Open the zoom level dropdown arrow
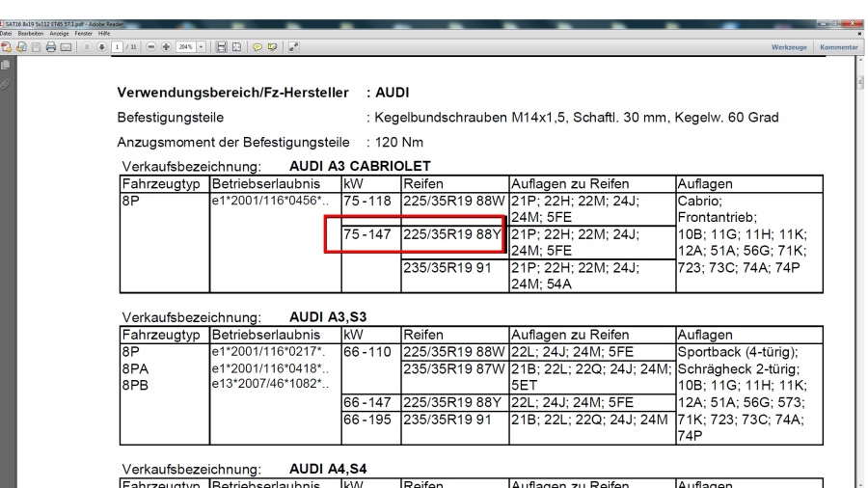The height and width of the screenshot is (488, 868). tap(201, 47)
